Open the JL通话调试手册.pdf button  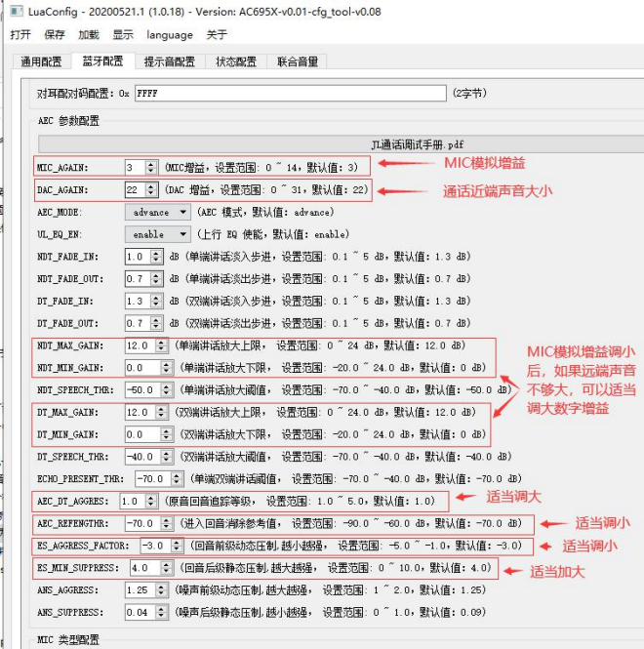tap(341, 144)
